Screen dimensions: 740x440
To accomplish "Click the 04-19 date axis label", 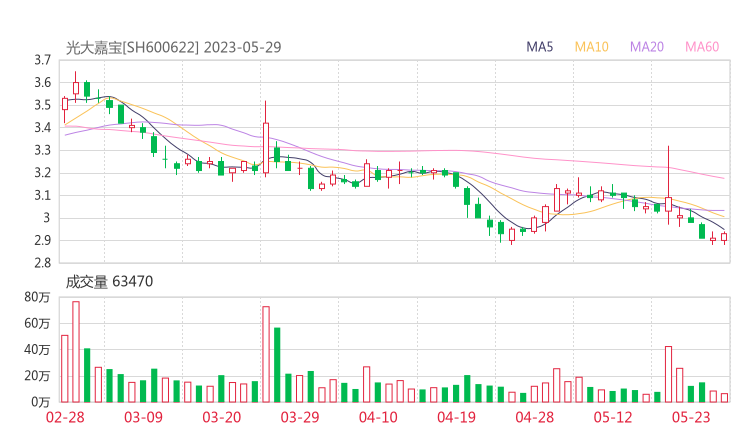I will coord(456,417).
